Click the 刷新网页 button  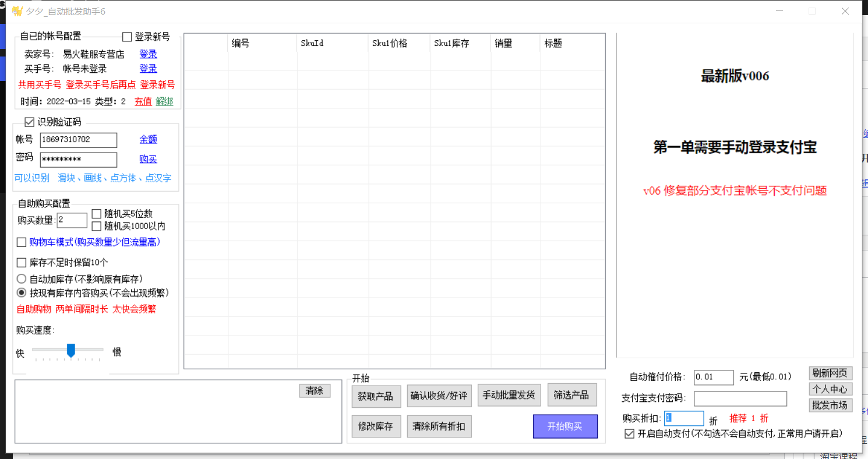pyautogui.click(x=830, y=373)
